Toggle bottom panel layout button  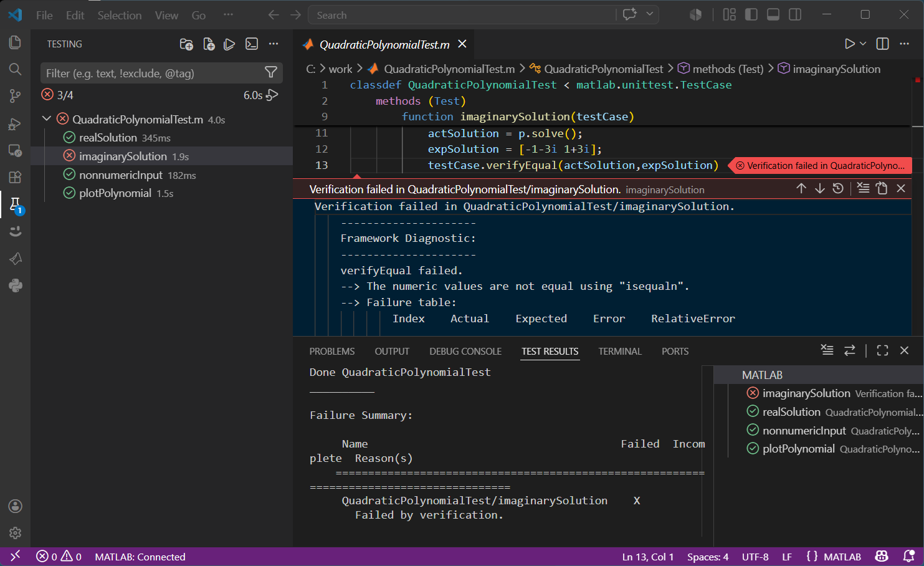coord(773,14)
